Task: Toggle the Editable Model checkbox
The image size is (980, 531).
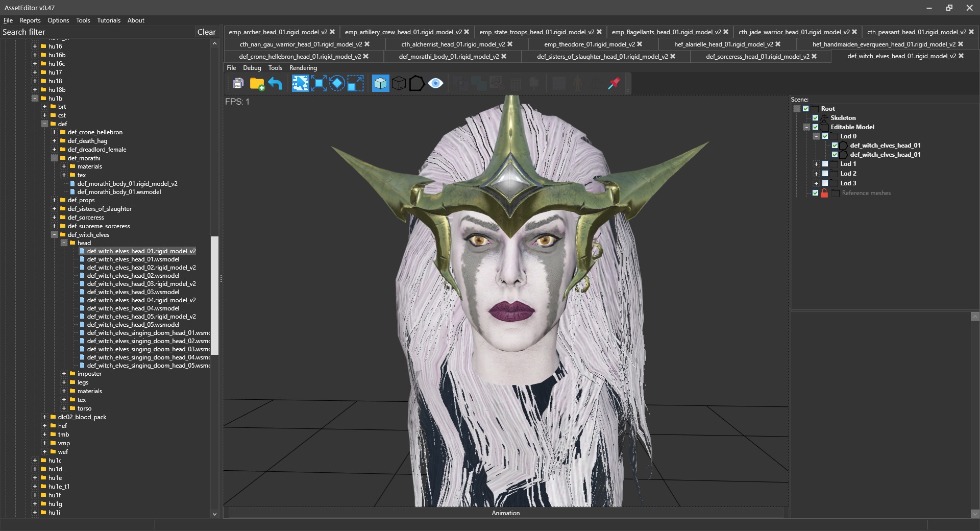Action: coord(815,127)
